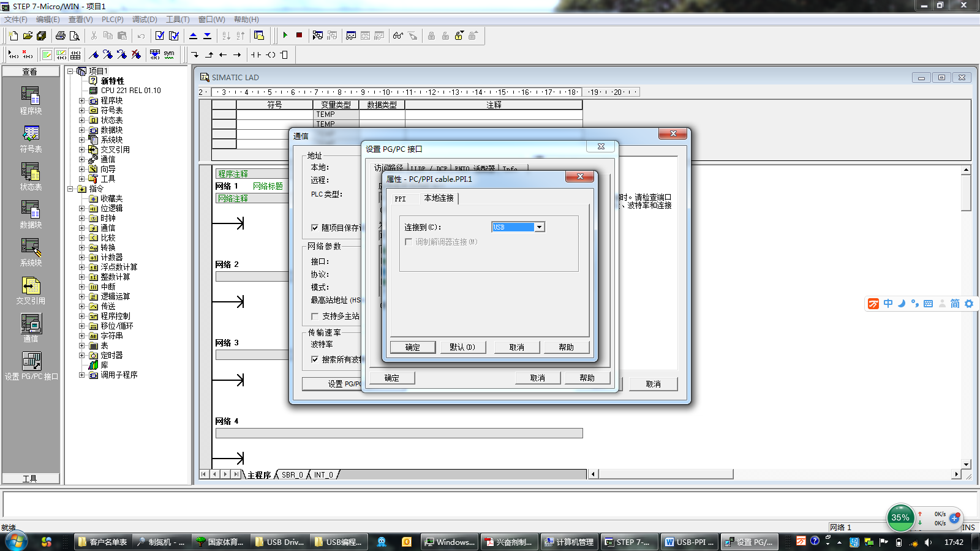980x551 pixels.
Task: Switch to the INT_0 editor tab
Action: click(323, 474)
